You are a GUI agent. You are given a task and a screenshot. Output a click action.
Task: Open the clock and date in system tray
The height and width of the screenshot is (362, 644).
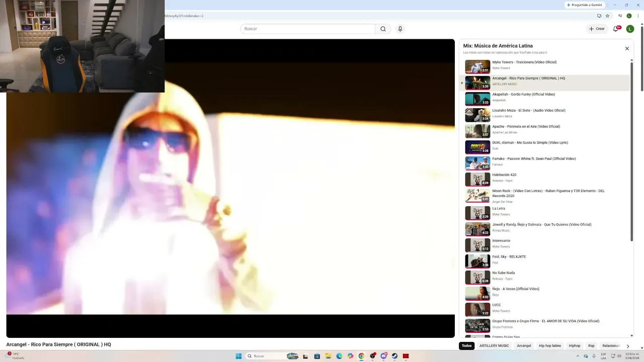pyautogui.click(x=632, y=356)
